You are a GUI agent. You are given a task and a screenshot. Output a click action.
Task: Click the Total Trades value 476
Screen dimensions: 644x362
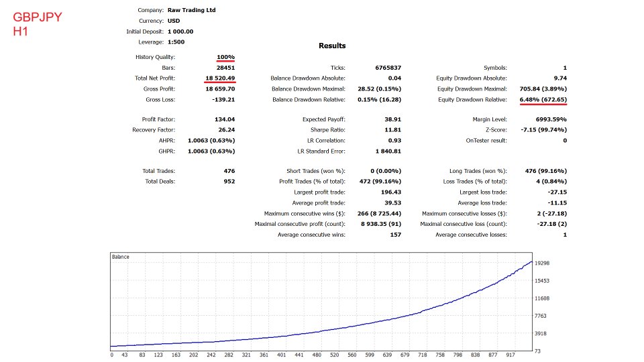point(229,171)
